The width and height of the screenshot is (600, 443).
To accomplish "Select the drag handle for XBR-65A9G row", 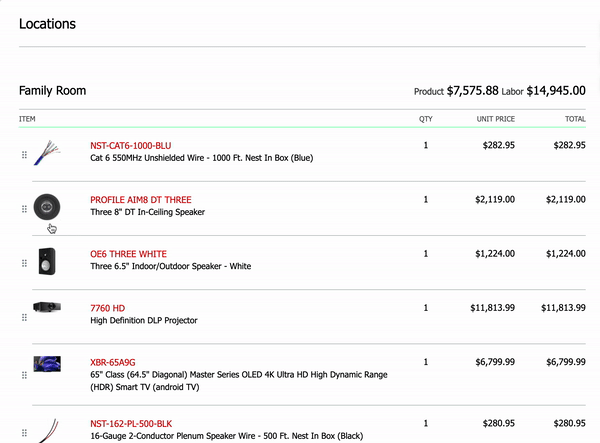I will [x=24, y=375].
